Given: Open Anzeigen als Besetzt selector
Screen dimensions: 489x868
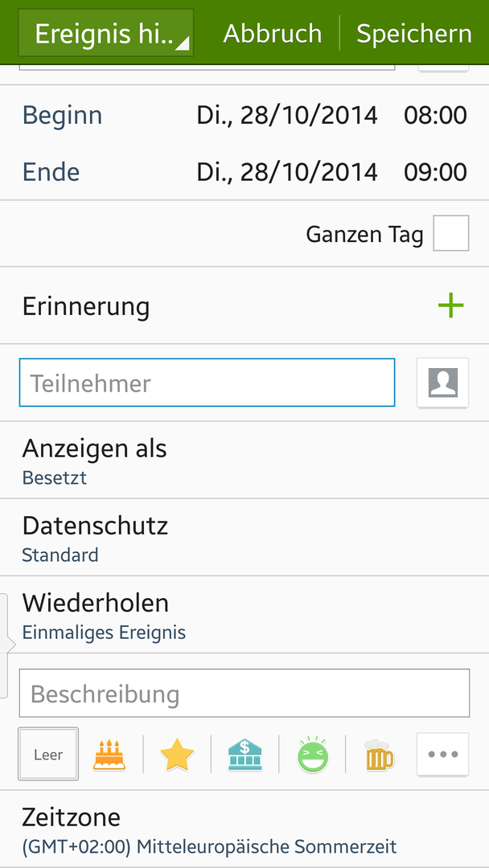Looking at the screenshot, I should (x=244, y=460).
